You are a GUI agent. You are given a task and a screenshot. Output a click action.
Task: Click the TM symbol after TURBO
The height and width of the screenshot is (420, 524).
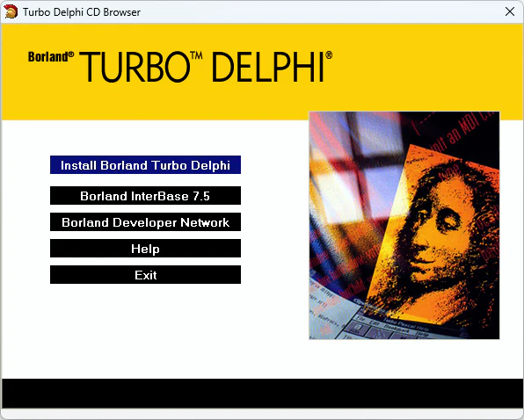[x=196, y=55]
